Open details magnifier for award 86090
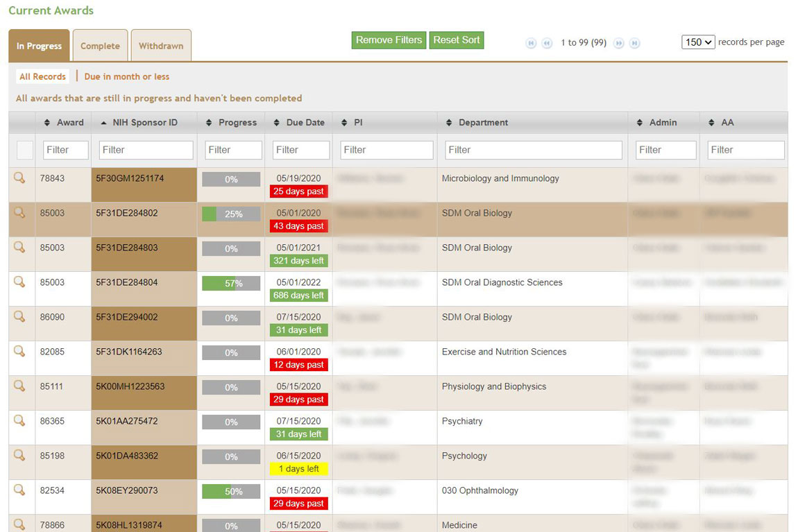Screen dimensions: 798x532 click(x=19, y=317)
